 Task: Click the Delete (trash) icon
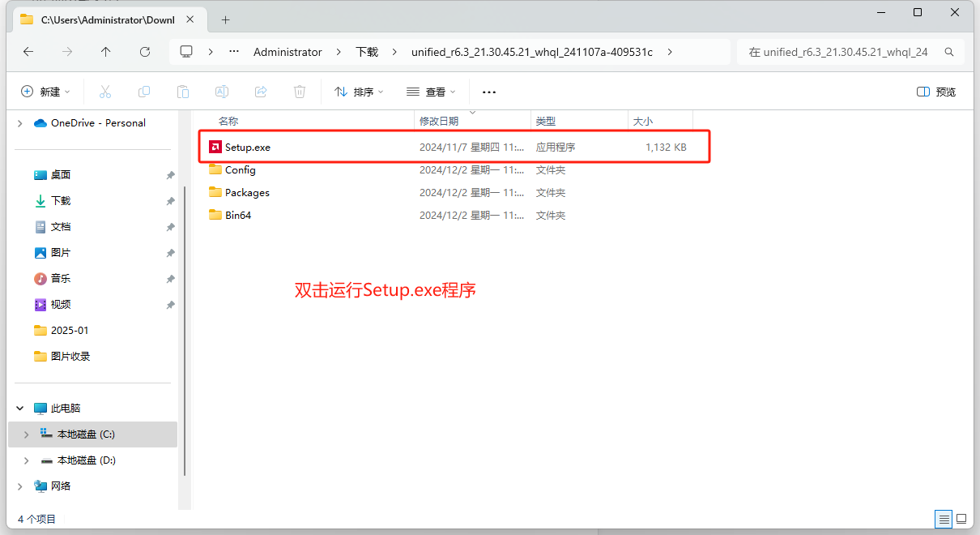[x=299, y=92]
